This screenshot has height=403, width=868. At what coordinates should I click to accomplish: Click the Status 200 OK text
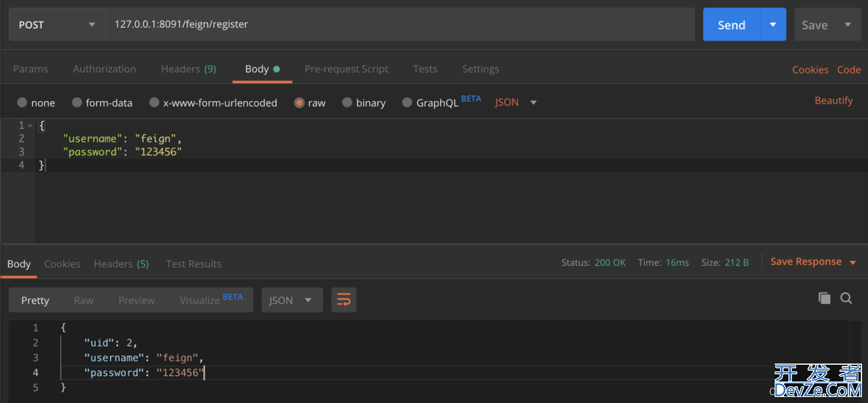593,262
